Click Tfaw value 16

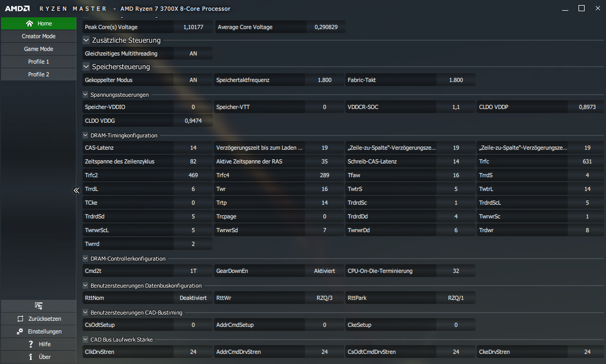(456, 175)
